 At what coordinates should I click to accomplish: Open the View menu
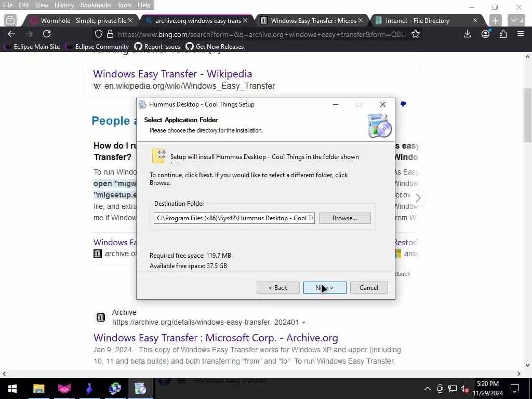(42, 5)
